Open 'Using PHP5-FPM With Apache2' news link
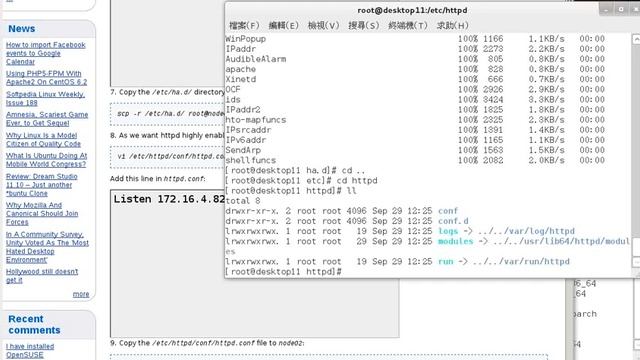The image size is (640, 360). 46,78
